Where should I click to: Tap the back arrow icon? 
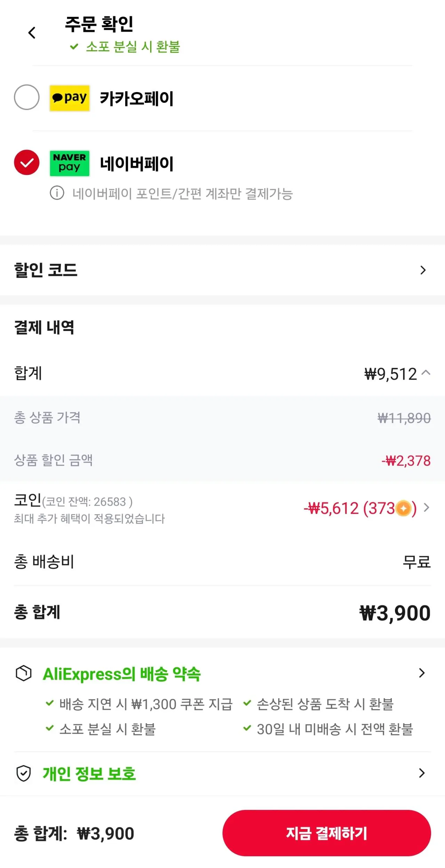coord(32,33)
